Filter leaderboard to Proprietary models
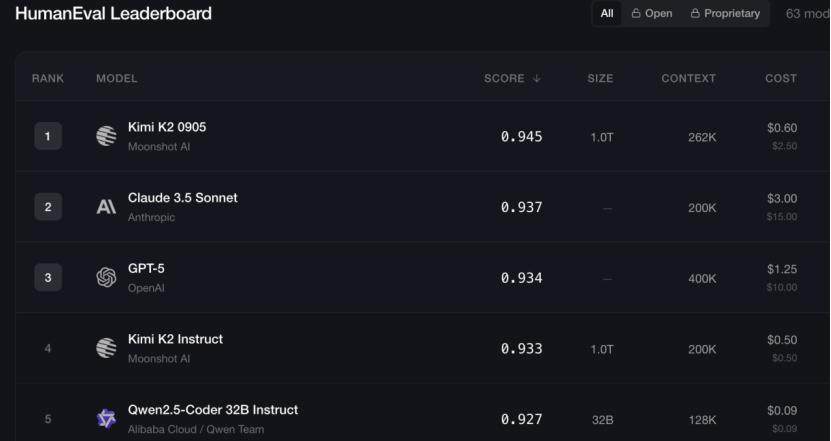831x441 pixels. point(725,14)
